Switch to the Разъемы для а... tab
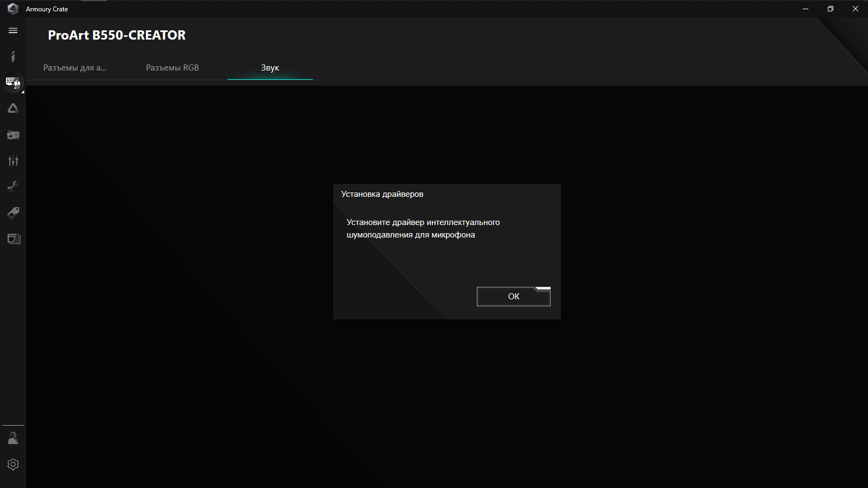This screenshot has width=868, height=488. tap(75, 68)
